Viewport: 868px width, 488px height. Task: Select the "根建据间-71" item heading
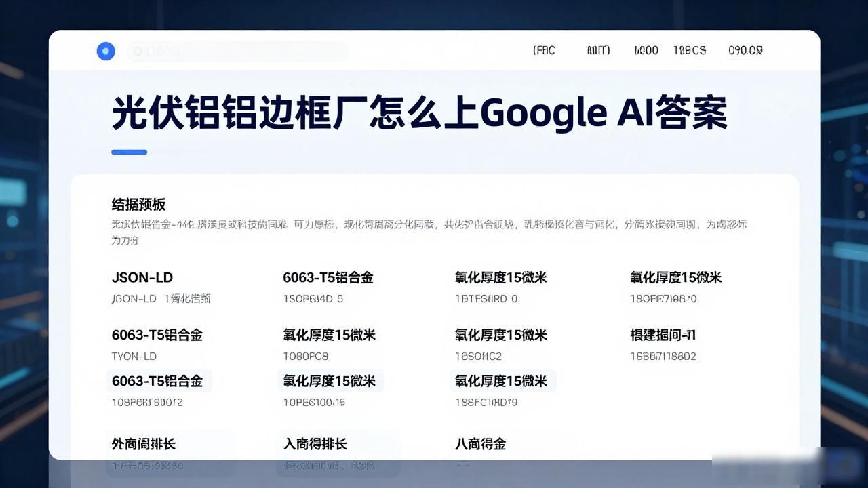click(663, 335)
